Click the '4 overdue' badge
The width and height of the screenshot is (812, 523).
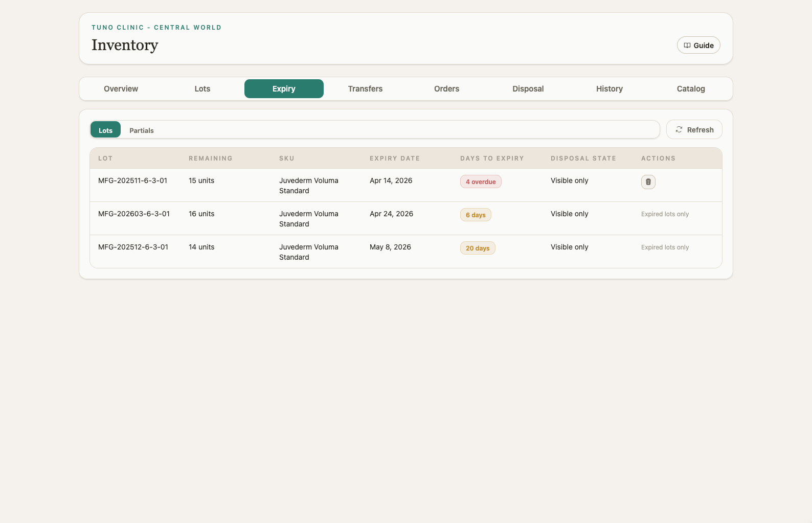coord(481,182)
